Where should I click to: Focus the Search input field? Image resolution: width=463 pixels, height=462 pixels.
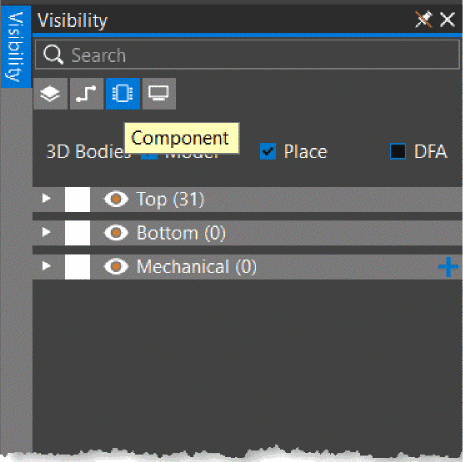[x=247, y=54]
